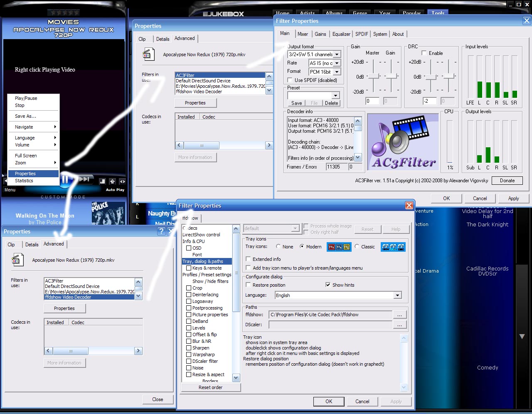Uncheck Show hints in Configurate dialog
The image size is (532, 414).
point(328,285)
